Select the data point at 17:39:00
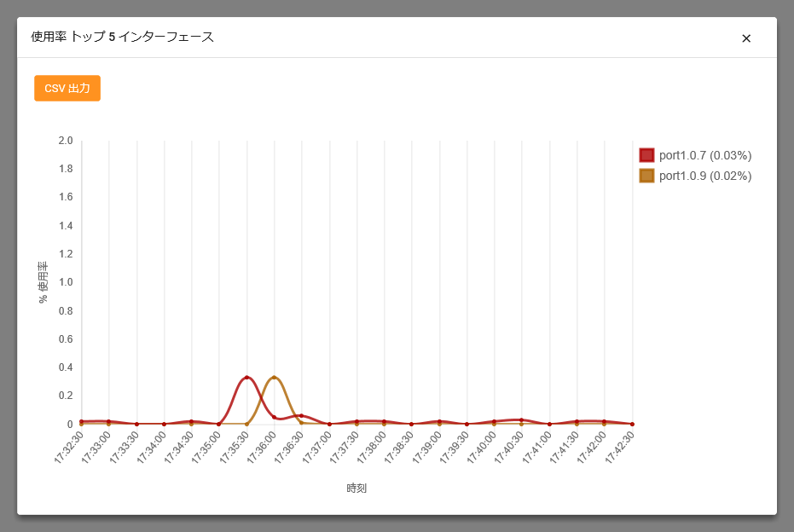Image resolution: width=794 pixels, height=532 pixels. click(439, 421)
